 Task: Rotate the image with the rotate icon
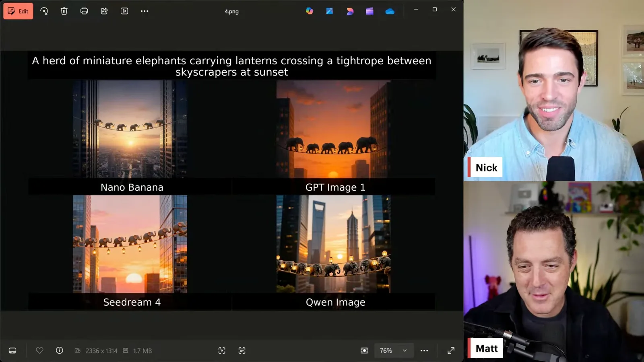coord(44,11)
